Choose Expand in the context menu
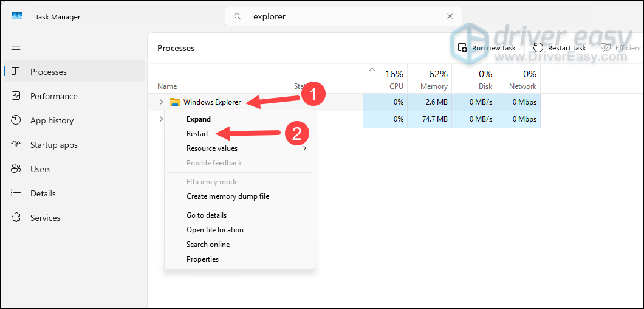 tap(239, 119)
